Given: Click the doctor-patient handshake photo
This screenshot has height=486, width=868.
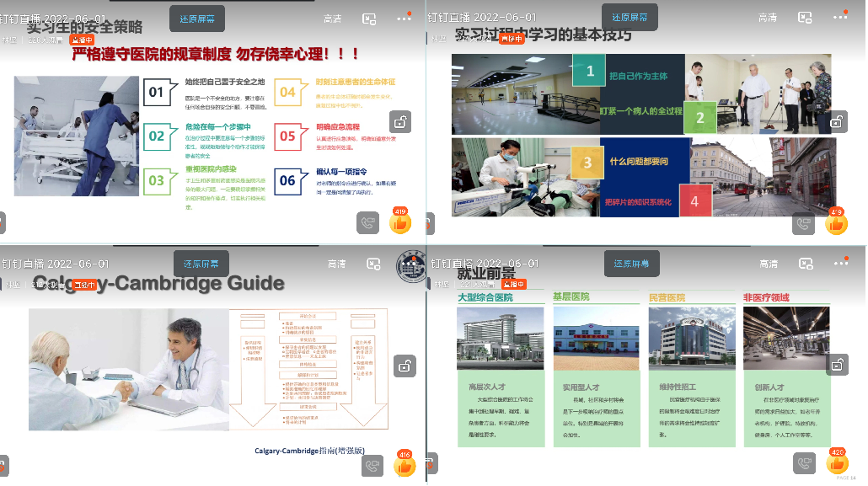Looking at the screenshot, I should tap(127, 369).
